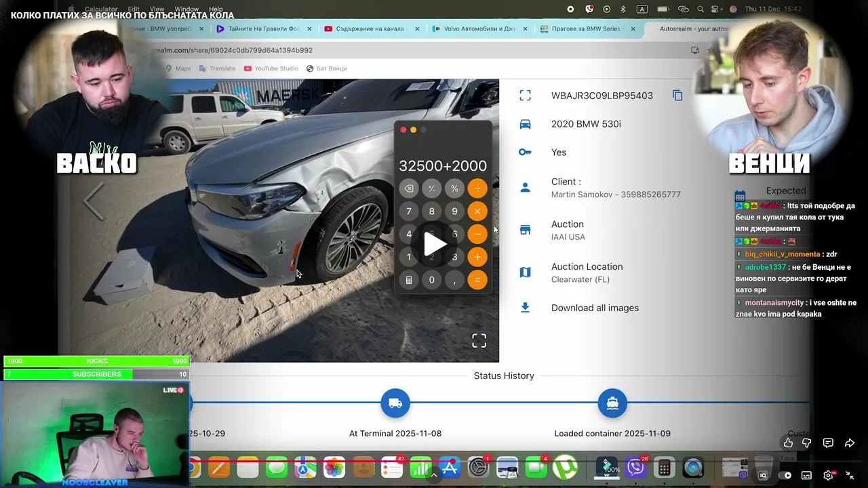868x488 pixels.
Task: Click the calculator multiply key
Action: click(x=477, y=211)
